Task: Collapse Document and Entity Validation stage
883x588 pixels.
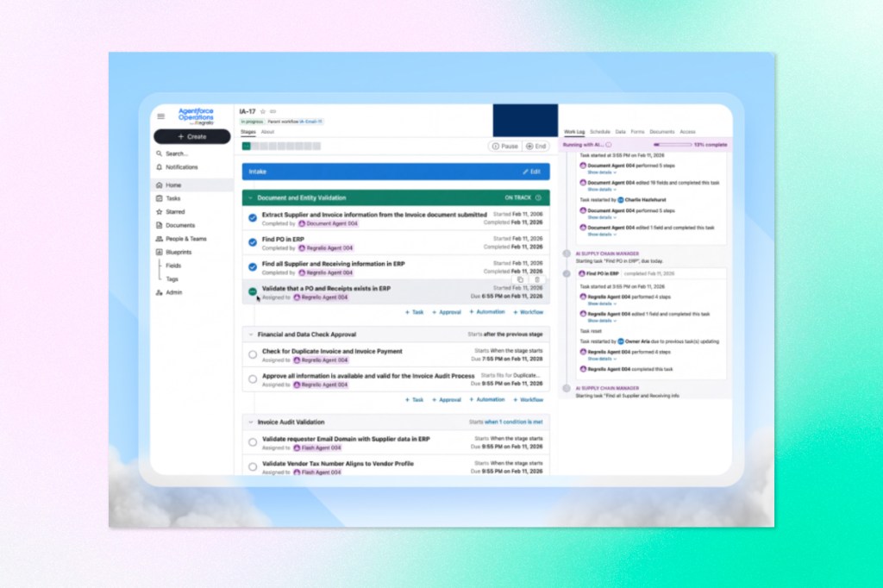Action: coord(251,197)
